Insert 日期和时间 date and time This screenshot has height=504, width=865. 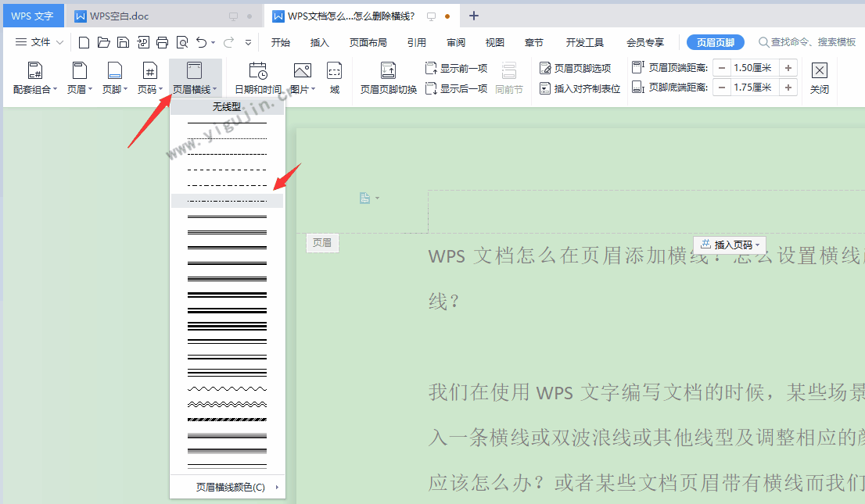[257, 78]
